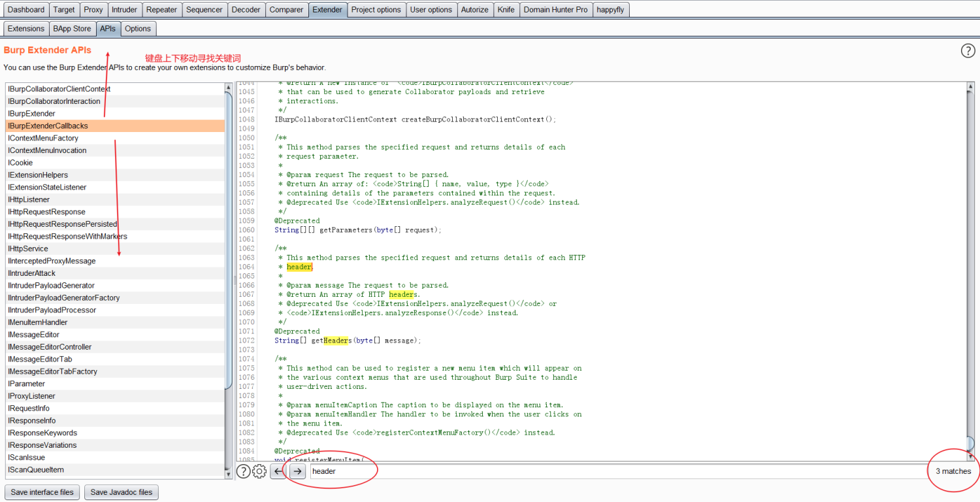Select IMessageEditor in the list
This screenshot has width=980, height=502.
[x=115, y=335]
